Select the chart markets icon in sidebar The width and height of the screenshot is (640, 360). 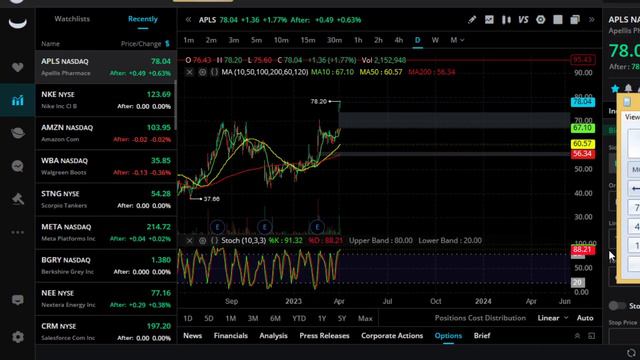(x=17, y=100)
